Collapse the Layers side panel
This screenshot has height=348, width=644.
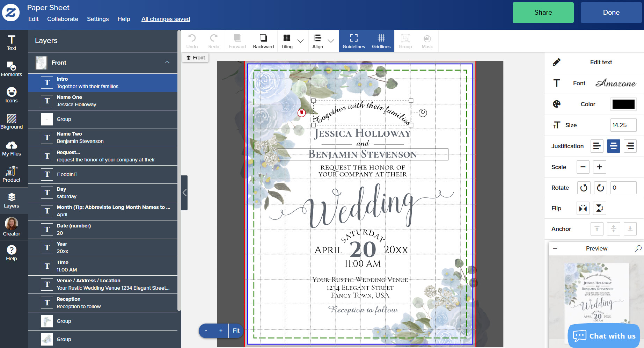click(x=184, y=193)
